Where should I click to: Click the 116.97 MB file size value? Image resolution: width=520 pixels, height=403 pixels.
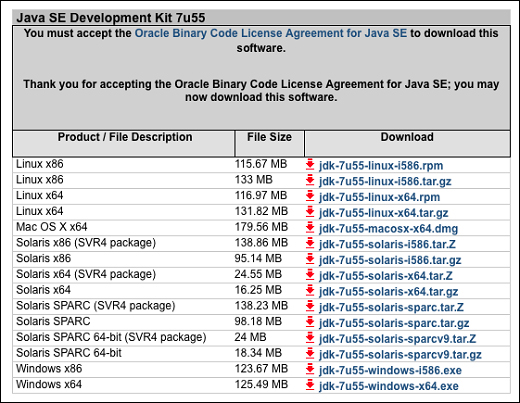(x=261, y=195)
